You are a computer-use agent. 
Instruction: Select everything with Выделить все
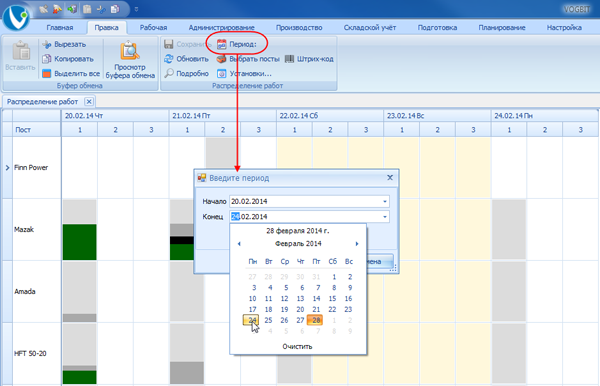point(71,73)
